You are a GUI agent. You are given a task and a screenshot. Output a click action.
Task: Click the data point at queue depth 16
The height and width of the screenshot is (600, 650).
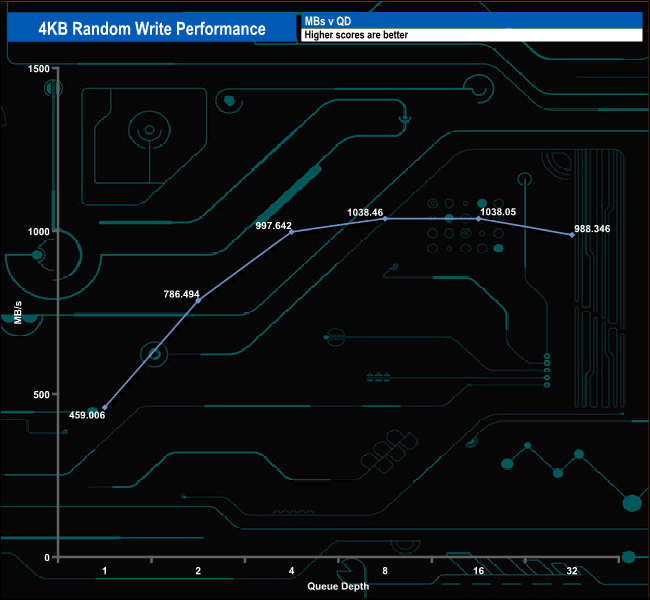(478, 219)
